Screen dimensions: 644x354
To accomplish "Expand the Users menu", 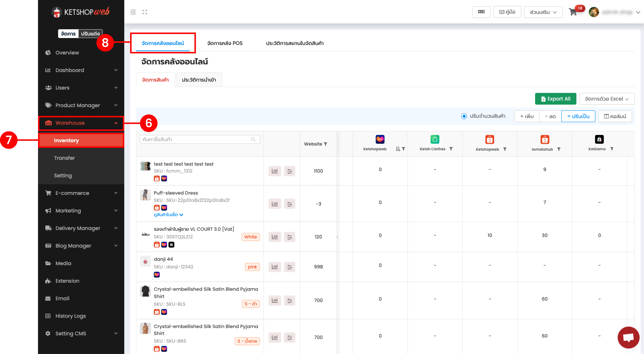I will click(81, 88).
